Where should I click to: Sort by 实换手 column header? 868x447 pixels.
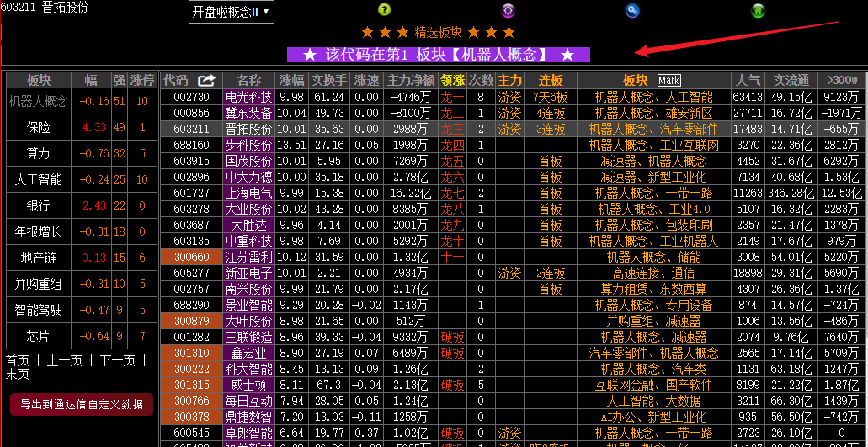coord(328,80)
